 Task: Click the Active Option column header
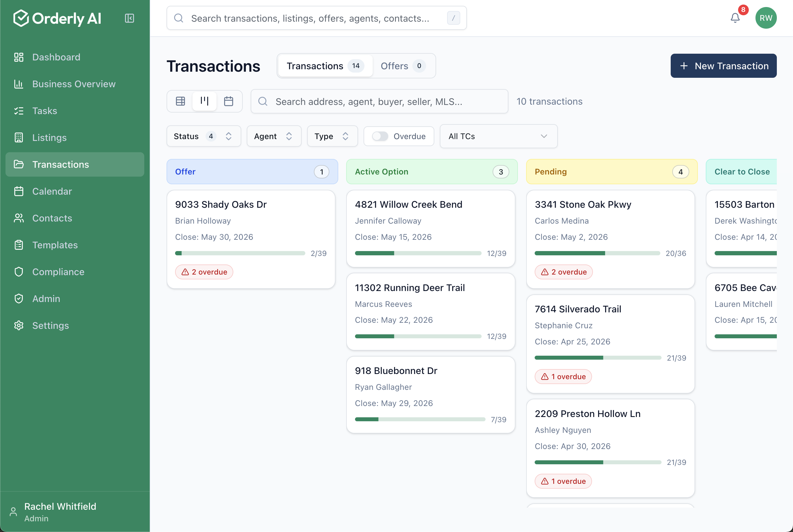coord(432,171)
